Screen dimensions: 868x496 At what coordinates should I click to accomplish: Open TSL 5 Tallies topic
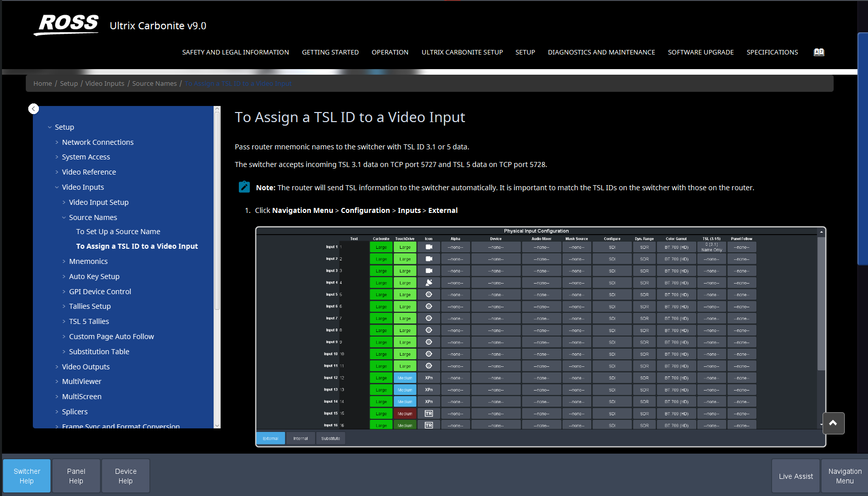[x=89, y=321]
